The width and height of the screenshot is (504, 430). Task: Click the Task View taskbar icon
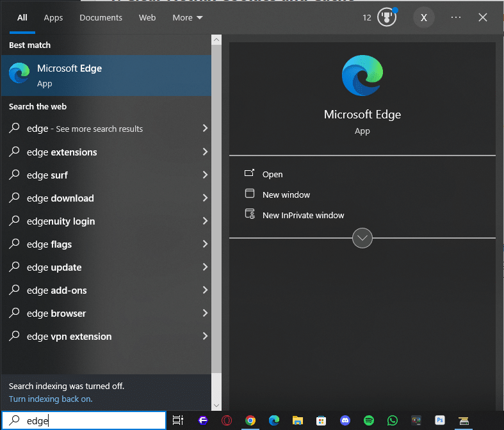(x=178, y=420)
